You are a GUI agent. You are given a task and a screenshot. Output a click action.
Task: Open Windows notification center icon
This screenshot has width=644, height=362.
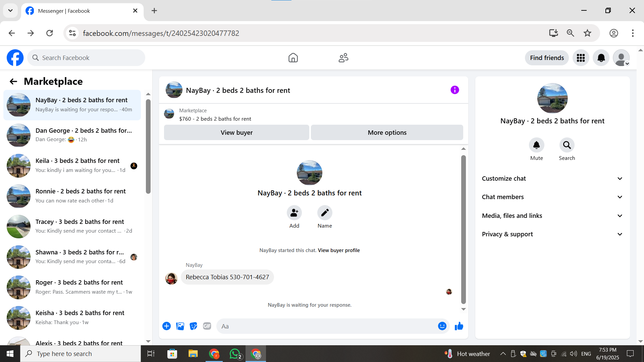[630, 354]
